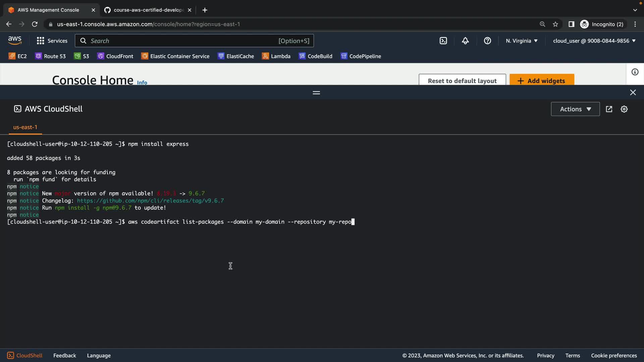Open CloudShell from the top nav icon

click(x=443, y=41)
